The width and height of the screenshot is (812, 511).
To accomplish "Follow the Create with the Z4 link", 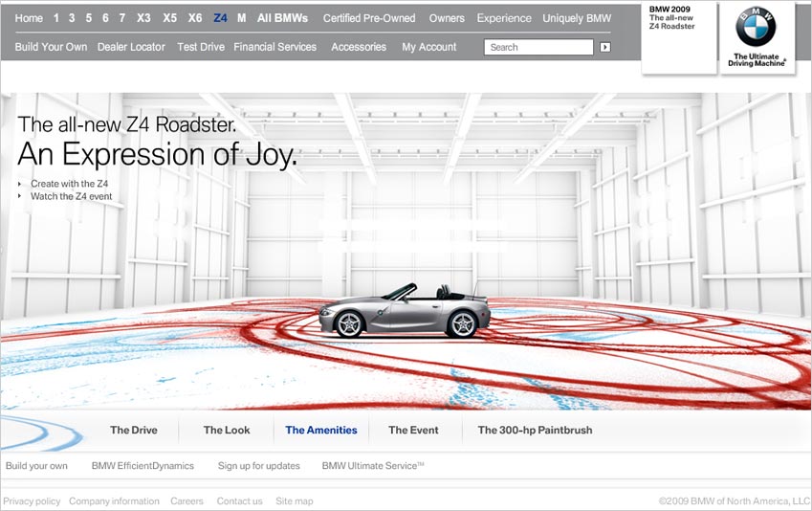I will [x=70, y=184].
